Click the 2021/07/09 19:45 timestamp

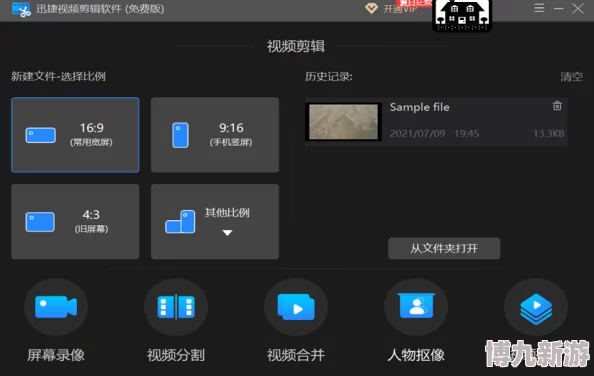[x=435, y=134]
